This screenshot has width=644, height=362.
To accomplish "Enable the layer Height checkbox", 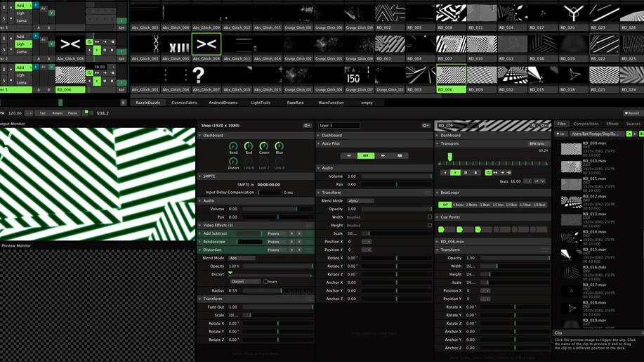I will click(430, 225).
